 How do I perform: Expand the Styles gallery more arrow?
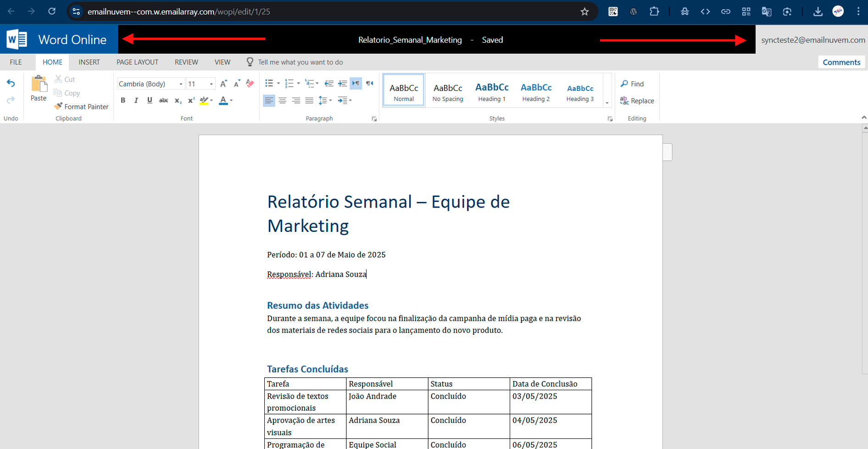[x=607, y=103]
